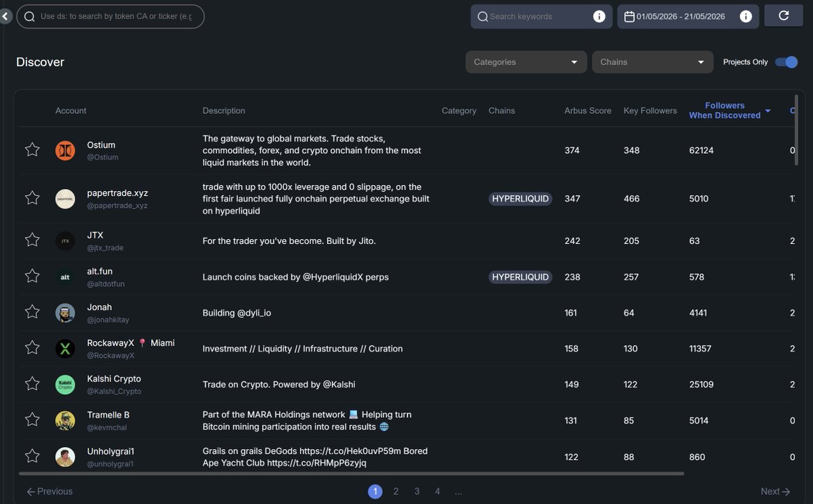Viewport: 813px width, 504px height.
Task: Click 'Building @dyli_io' description
Action: click(236, 313)
